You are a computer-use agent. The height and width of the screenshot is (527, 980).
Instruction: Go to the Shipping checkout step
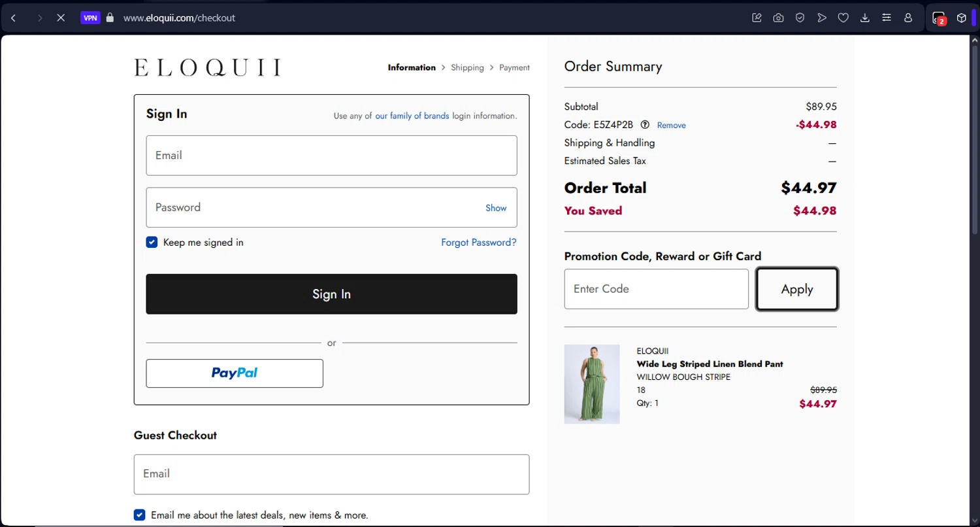(467, 67)
